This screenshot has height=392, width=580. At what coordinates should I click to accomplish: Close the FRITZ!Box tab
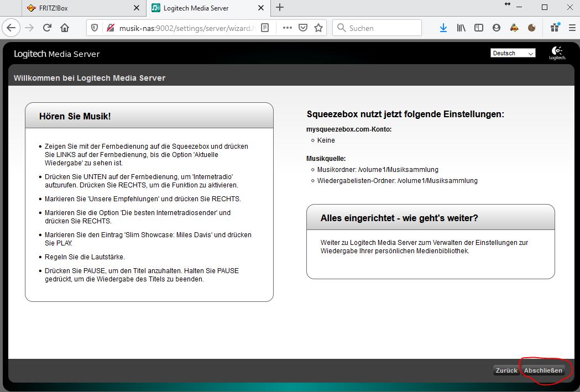[x=137, y=8]
